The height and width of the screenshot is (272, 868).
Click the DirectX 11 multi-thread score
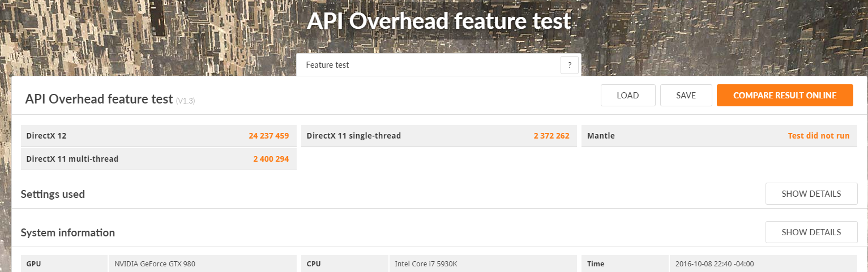[x=271, y=159]
